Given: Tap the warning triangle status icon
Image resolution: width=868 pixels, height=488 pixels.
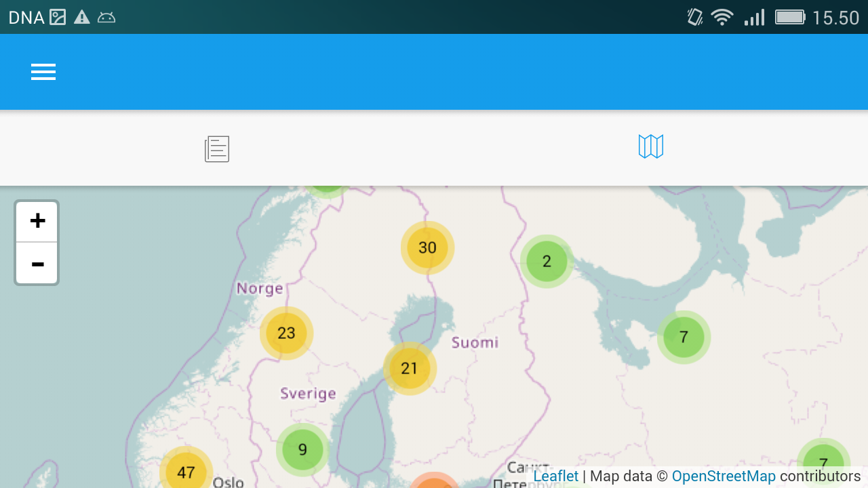Looking at the screenshot, I should tap(82, 17).
